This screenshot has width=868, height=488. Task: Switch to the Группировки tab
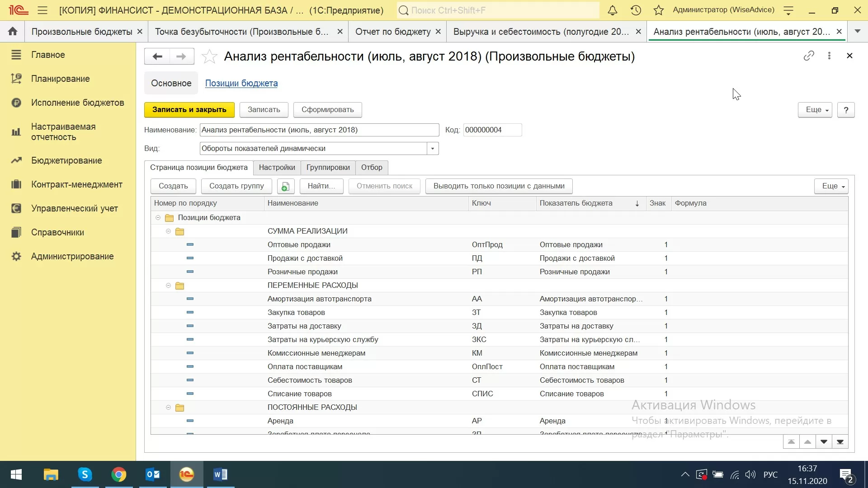coord(328,168)
